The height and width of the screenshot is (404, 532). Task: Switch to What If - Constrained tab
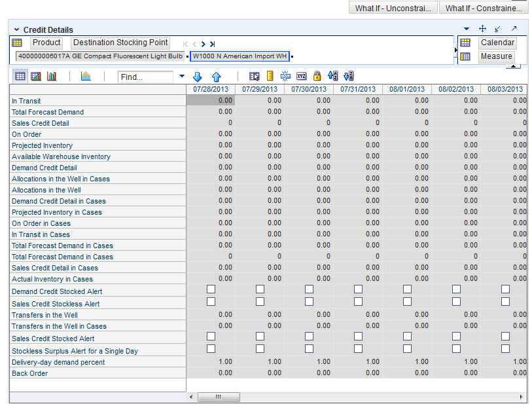pos(483,8)
